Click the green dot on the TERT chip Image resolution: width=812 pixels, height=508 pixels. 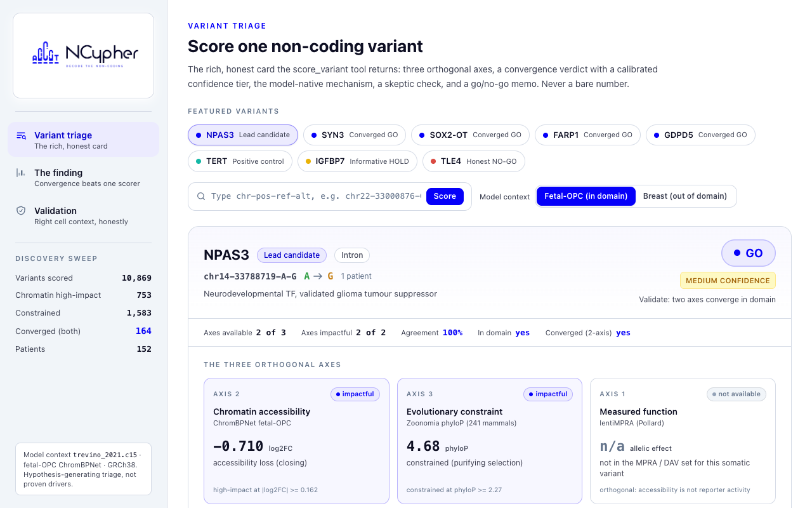point(199,161)
